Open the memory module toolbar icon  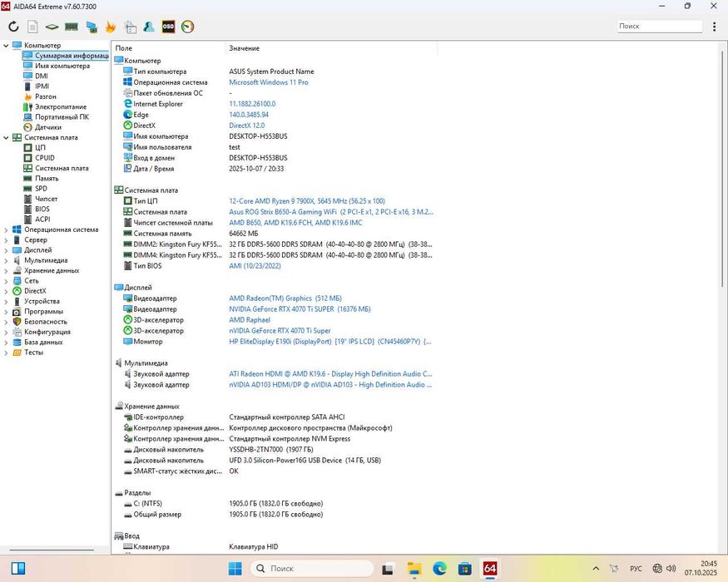pyautogui.click(x=71, y=27)
